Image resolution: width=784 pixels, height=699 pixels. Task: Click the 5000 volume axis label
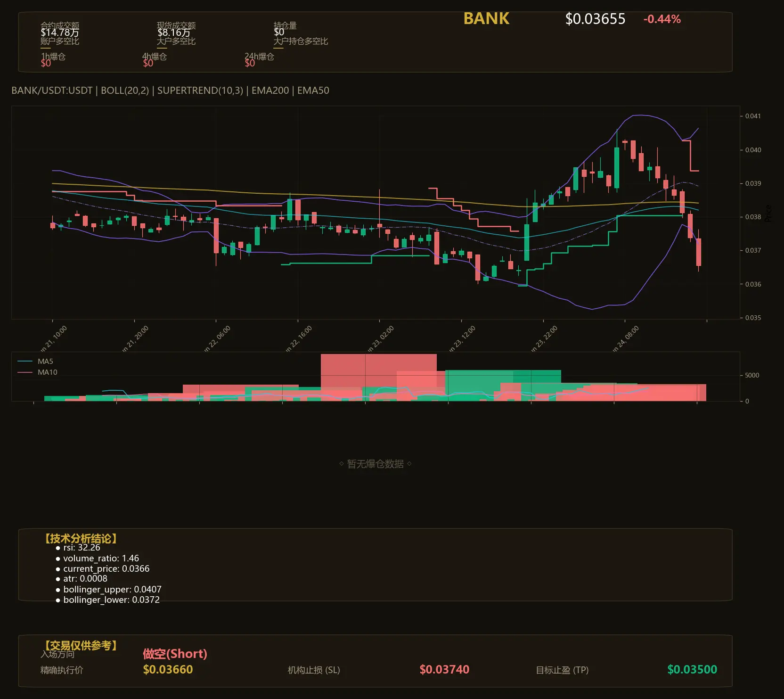(752, 376)
